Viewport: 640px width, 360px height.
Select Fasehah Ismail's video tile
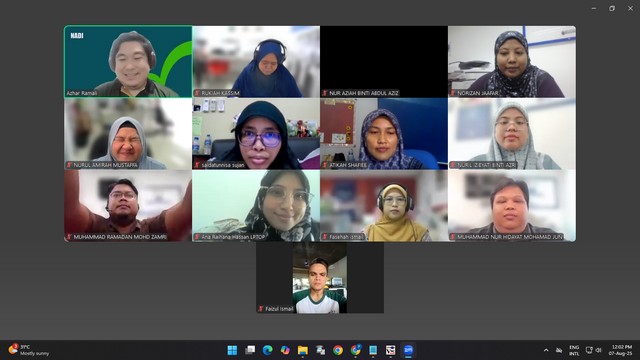tap(384, 206)
